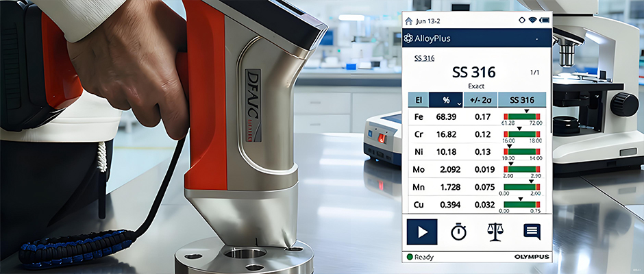The height and width of the screenshot is (274, 644).
Task: Tap the green Ready status indicator
Action: [411, 258]
